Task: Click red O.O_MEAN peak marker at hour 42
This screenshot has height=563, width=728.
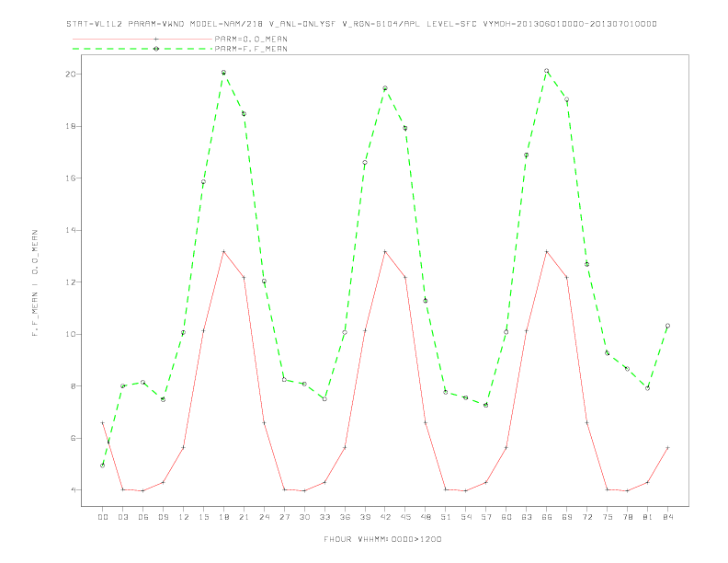Action: tap(385, 252)
